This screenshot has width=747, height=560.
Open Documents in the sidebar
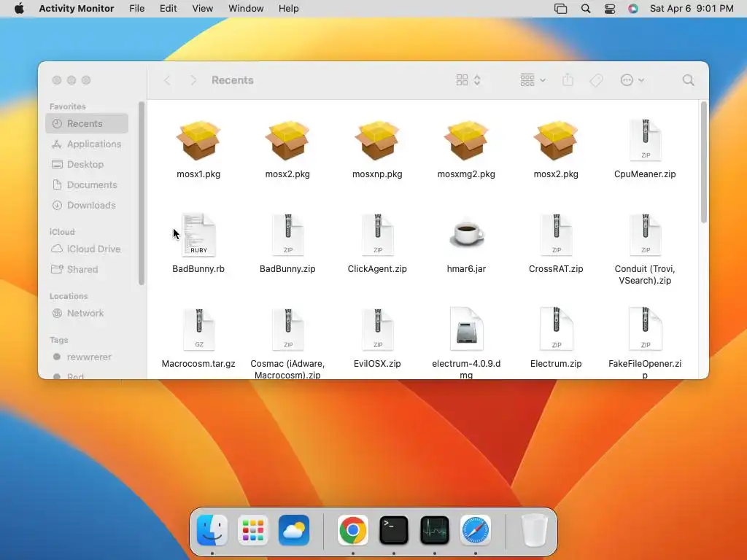coord(87,184)
